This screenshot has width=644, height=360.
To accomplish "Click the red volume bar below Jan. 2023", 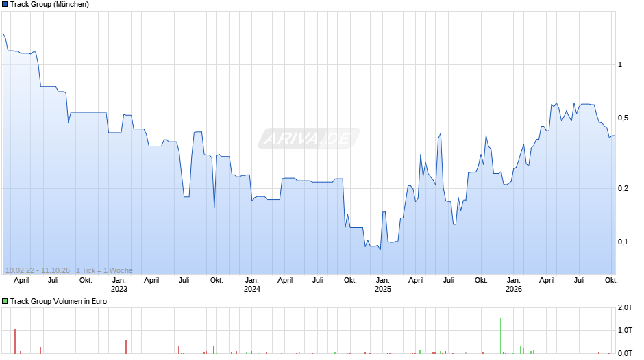I will [x=126, y=347].
